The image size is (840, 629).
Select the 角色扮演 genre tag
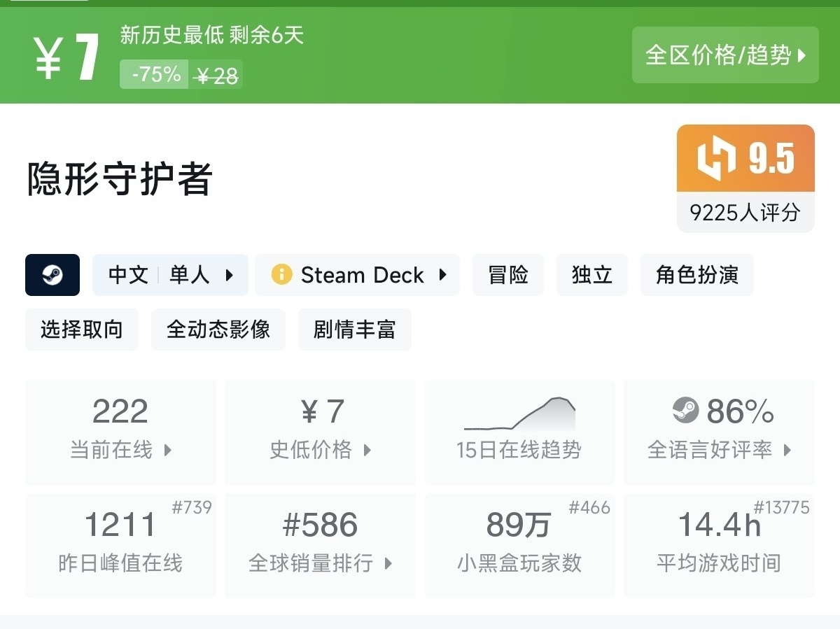[x=697, y=275]
